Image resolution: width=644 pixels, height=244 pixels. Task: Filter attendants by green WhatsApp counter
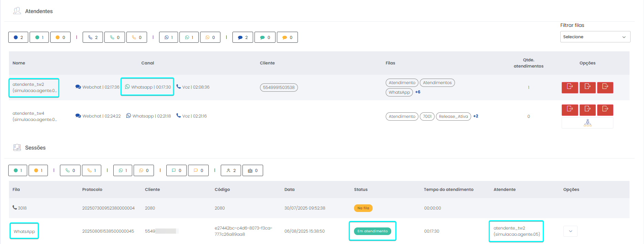tap(189, 37)
